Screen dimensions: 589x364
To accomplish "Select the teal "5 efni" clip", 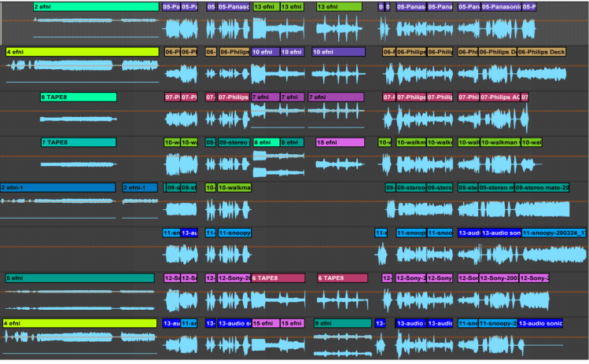I will point(79,278).
